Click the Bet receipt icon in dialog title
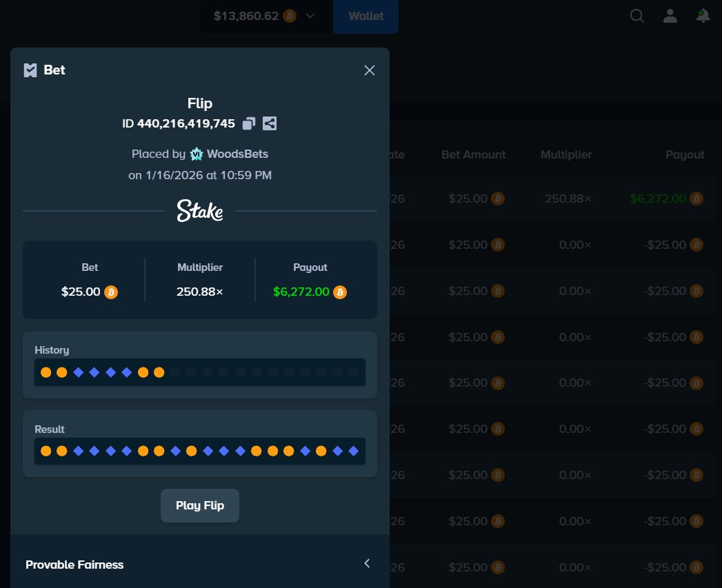The width and height of the screenshot is (722, 588). coord(30,70)
